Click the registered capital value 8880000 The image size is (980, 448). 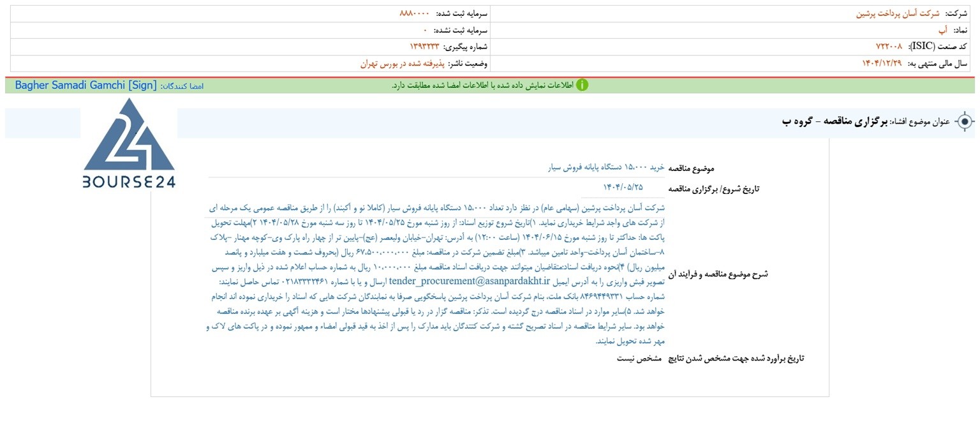(x=415, y=13)
